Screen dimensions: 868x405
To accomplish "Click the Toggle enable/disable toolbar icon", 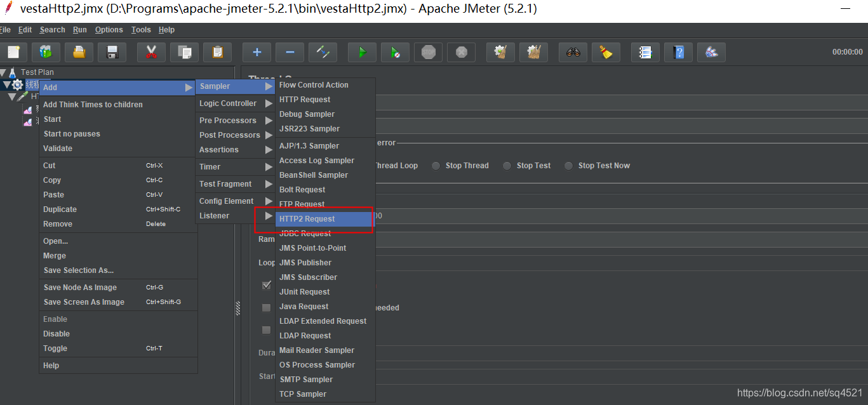I will [x=323, y=52].
